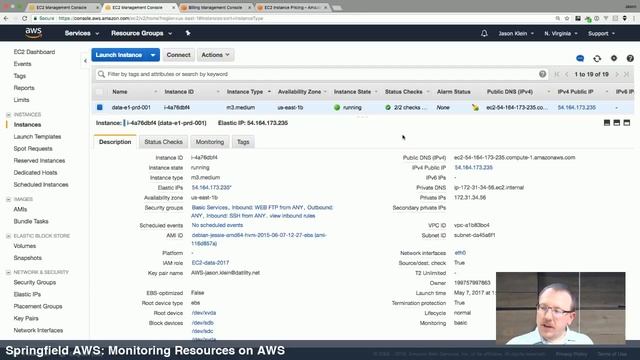Viewport: 640px width, 360px height.
Task: Open the /dev/xvda root device link
Action: click(204, 313)
